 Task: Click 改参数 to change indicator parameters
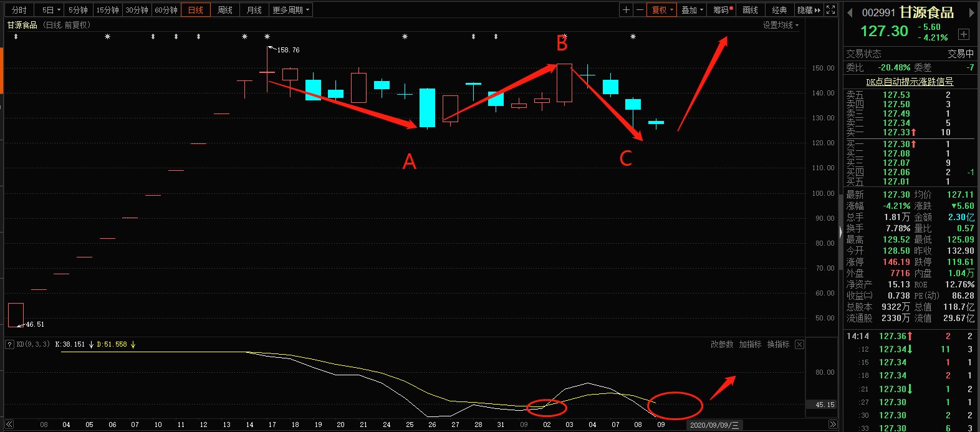pyautogui.click(x=722, y=344)
